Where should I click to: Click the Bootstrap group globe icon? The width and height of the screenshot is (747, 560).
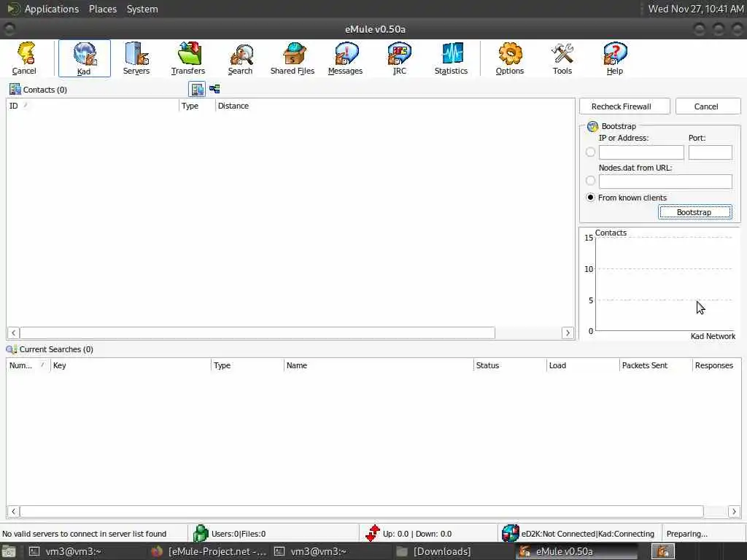[x=592, y=126]
